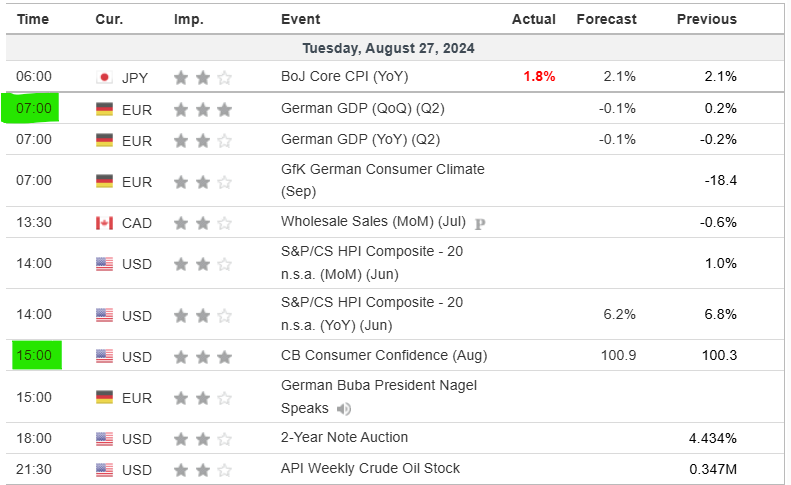Click the Canada flag beside CAD
This screenshot has height=485, width=791.
tap(104, 223)
